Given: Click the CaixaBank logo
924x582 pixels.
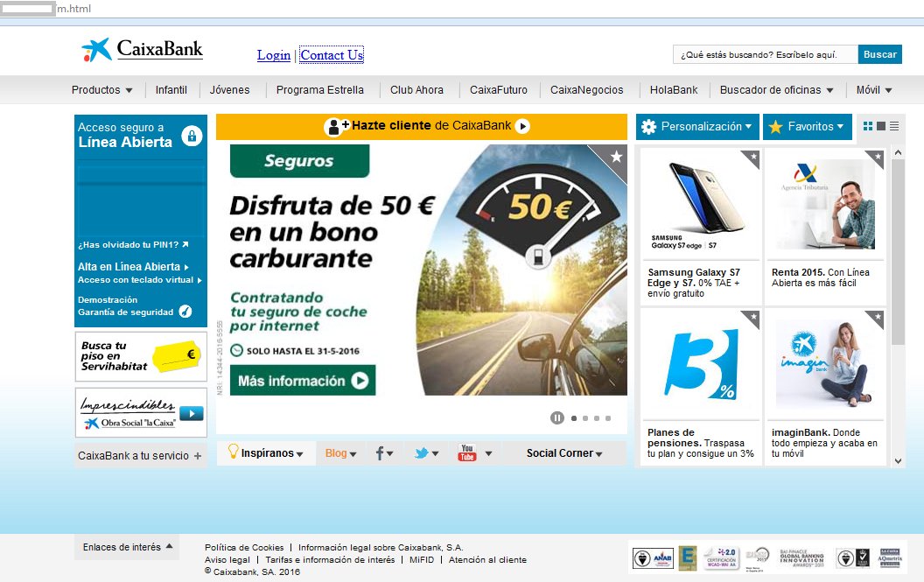Looking at the screenshot, I should point(142,50).
